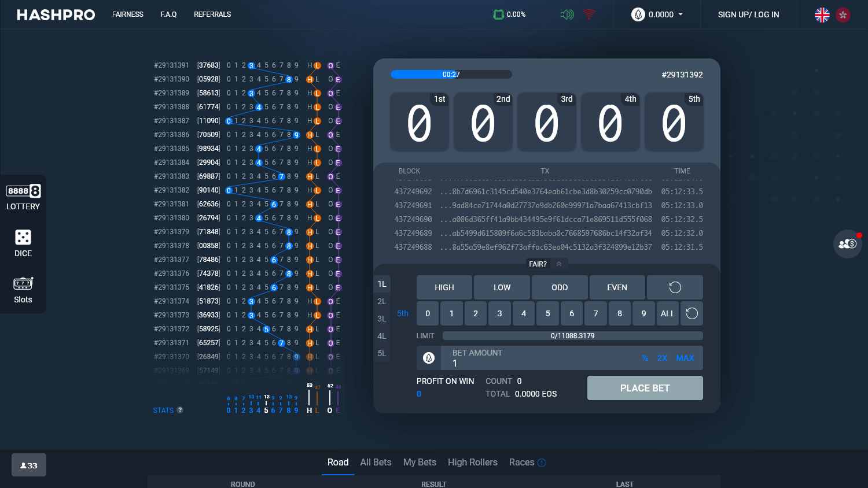Switch to the Races tab
Screen dimensions: 868x488
(x=521, y=463)
